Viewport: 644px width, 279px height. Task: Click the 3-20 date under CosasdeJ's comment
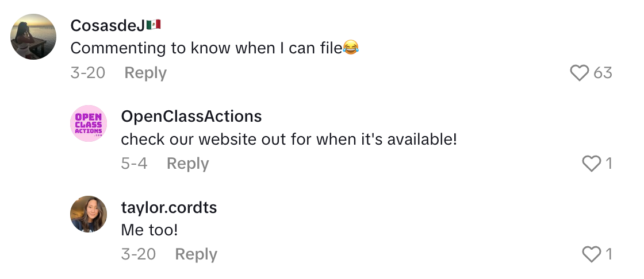[x=87, y=73]
